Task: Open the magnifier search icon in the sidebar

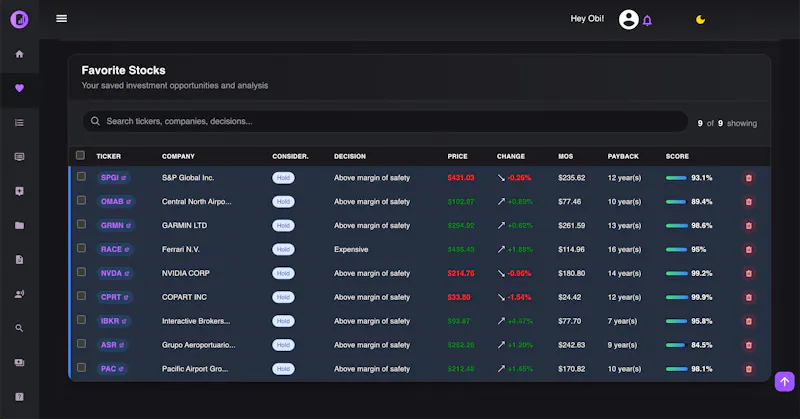Action: point(19,328)
